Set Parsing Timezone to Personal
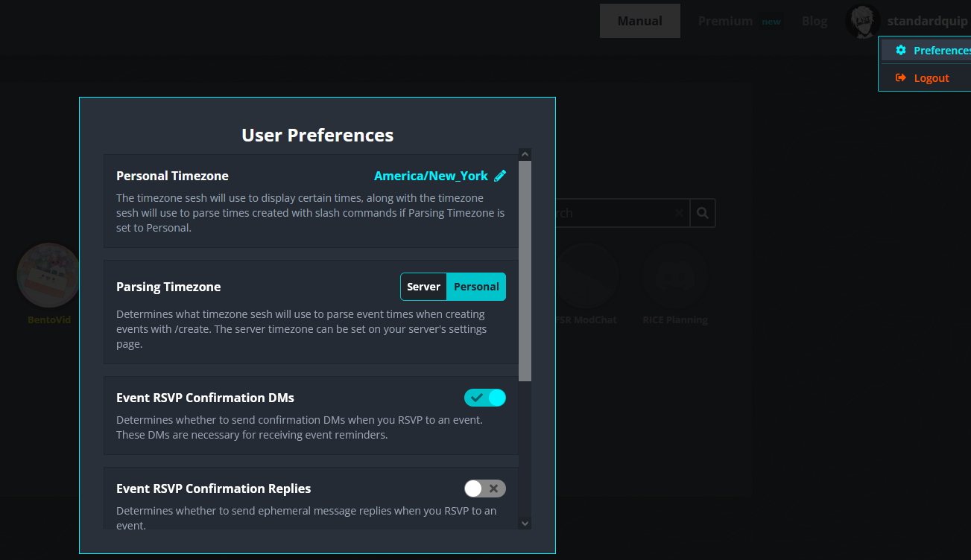The image size is (971, 560). pos(476,287)
